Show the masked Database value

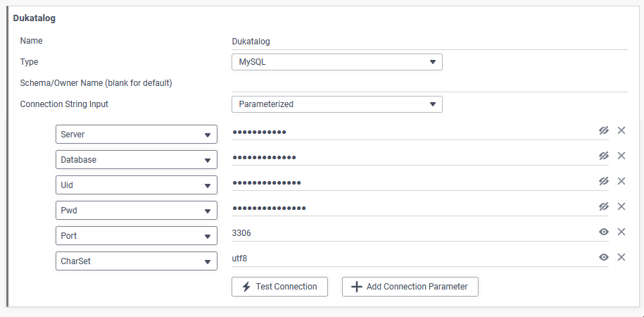coord(603,156)
